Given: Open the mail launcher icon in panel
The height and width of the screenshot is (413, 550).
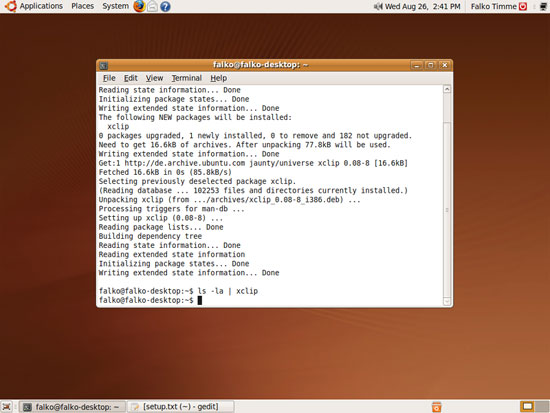Looking at the screenshot, I should tap(152, 6).
